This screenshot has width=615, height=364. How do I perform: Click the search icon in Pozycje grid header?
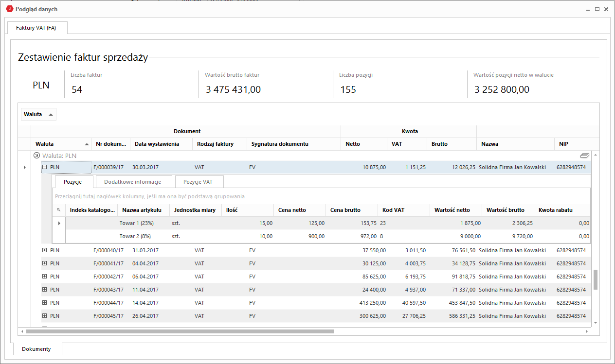[59, 210]
